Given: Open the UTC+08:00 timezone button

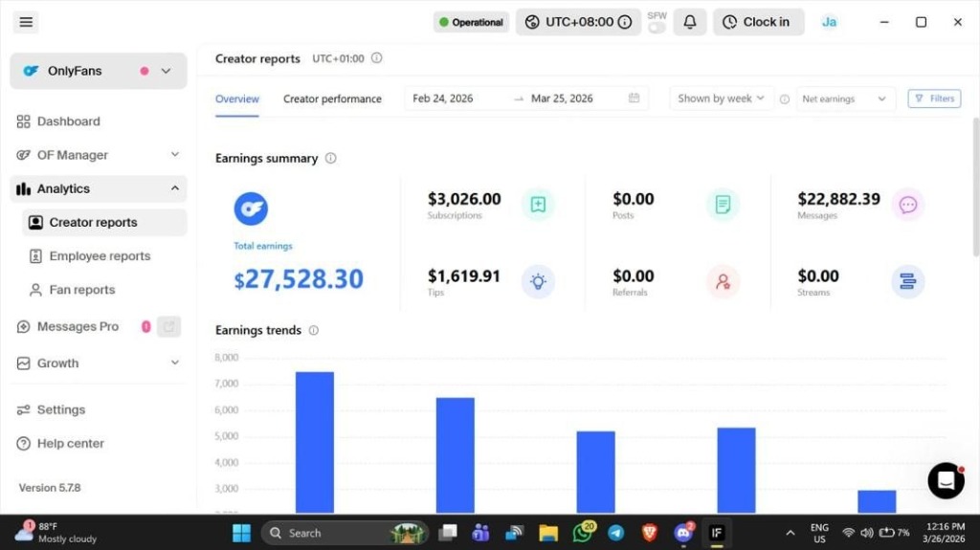Looking at the screenshot, I should [x=578, y=22].
